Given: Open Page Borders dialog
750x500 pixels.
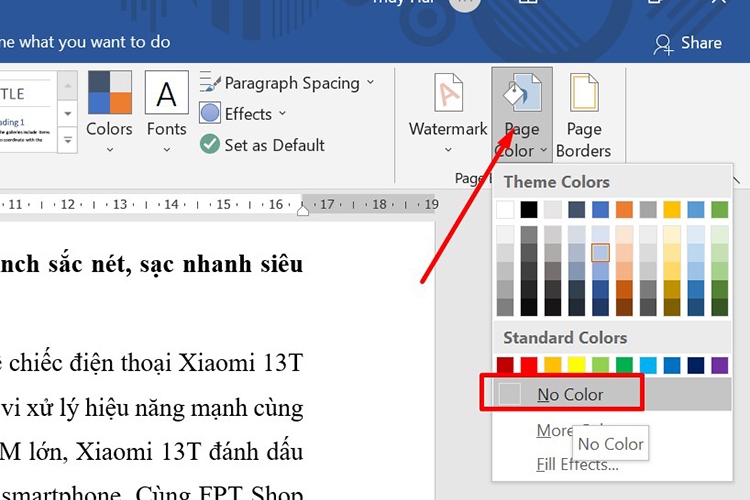Looking at the screenshot, I should pyautogui.click(x=584, y=115).
